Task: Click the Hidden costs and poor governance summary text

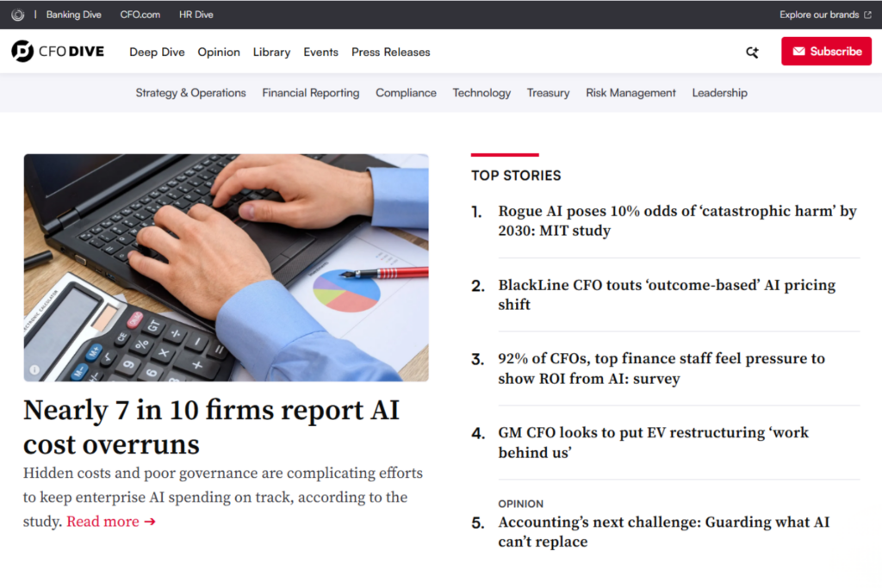Action: (223, 497)
